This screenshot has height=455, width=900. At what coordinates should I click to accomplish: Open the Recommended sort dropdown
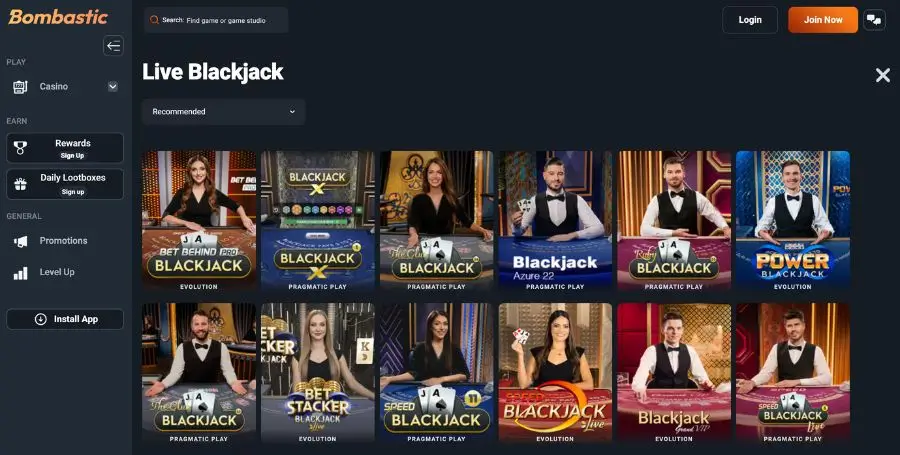coord(223,112)
